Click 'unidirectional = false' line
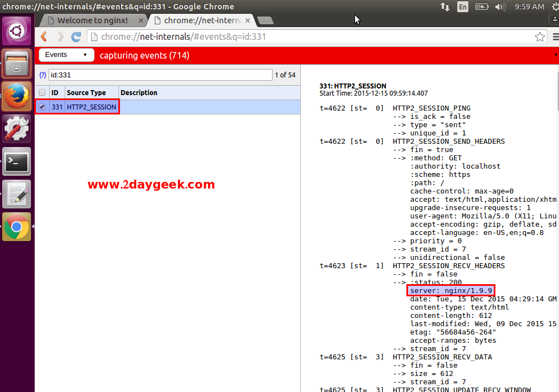This screenshot has height=392, width=559. point(457,257)
